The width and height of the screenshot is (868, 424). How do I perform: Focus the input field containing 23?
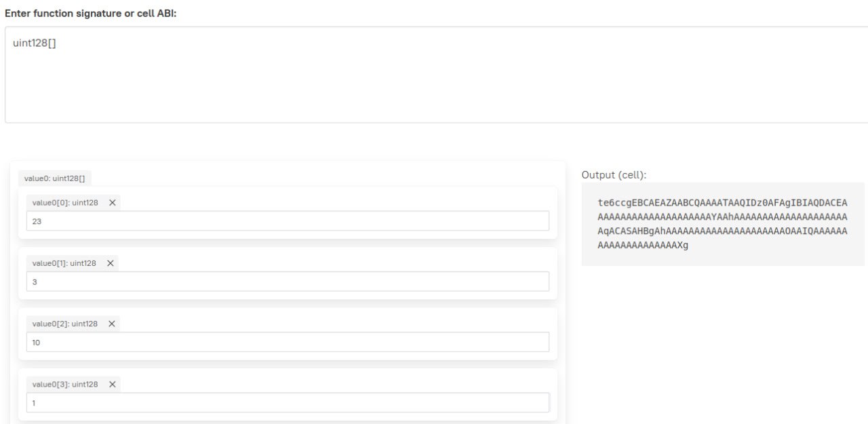click(x=288, y=221)
